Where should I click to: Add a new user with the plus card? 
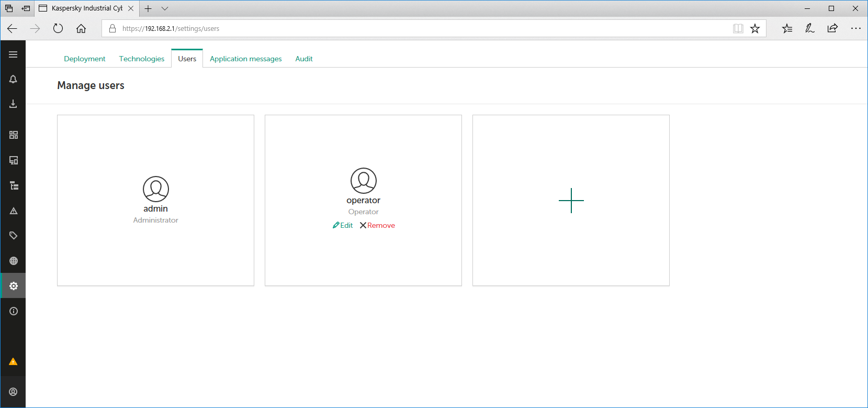point(571,201)
